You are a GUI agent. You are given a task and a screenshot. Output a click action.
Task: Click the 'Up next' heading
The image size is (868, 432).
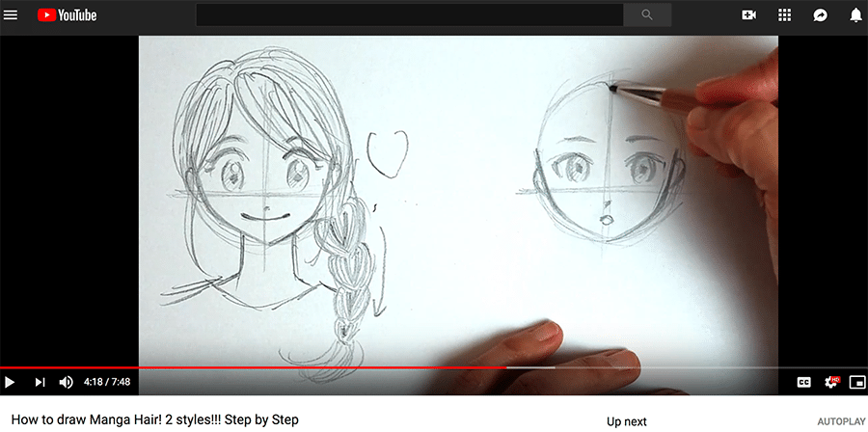pos(627,422)
